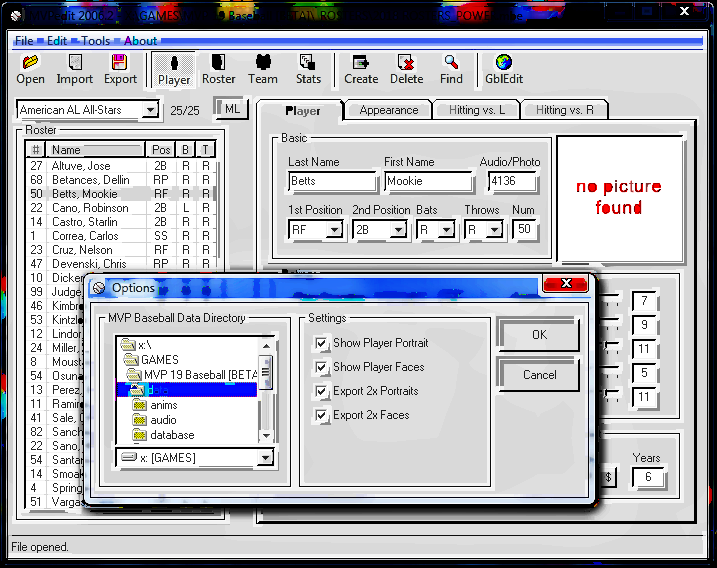Viewport: 717px width, 568px height.
Task: Click the Delete player icon
Action: pos(406,62)
